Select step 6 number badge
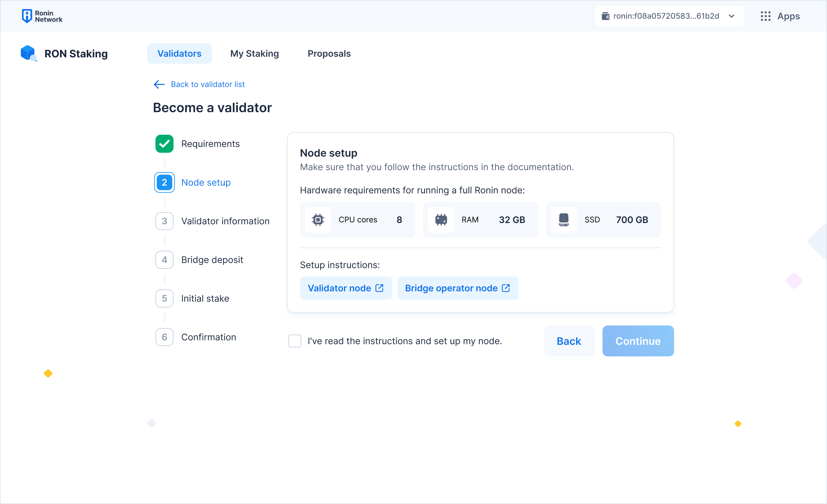Viewport: 827px width, 504px height. [164, 337]
